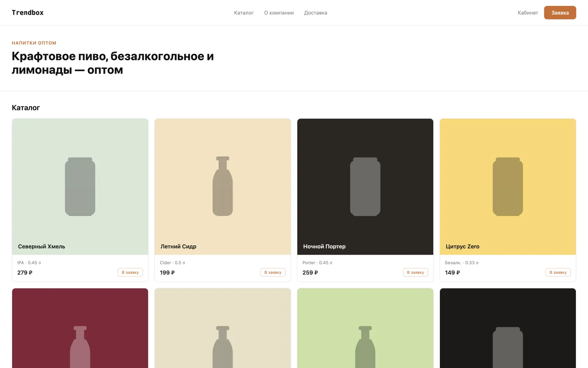Screen dimensions: 588x368
Task: Select the Летний Сидр bottle image
Action: (x=223, y=186)
